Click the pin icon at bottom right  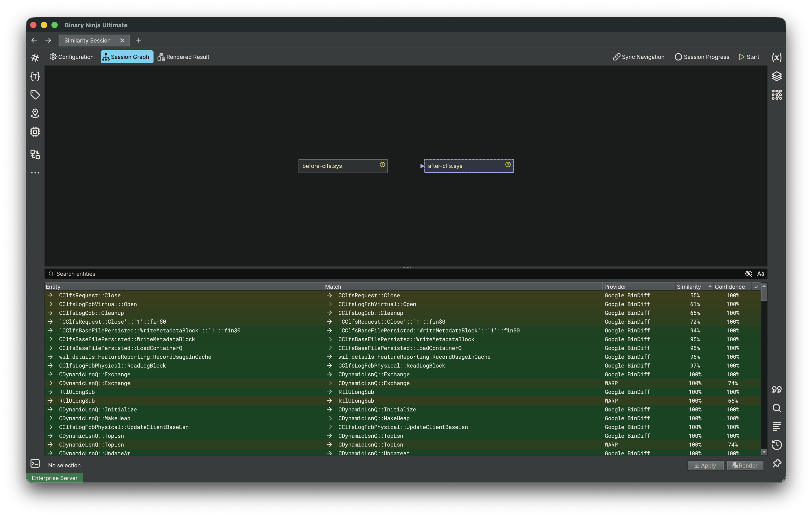pyautogui.click(x=777, y=463)
